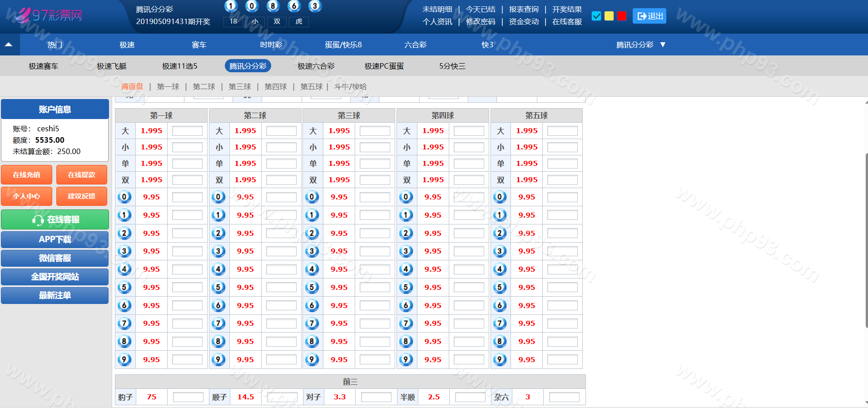Switch to the yellow theme swatch

(609, 16)
